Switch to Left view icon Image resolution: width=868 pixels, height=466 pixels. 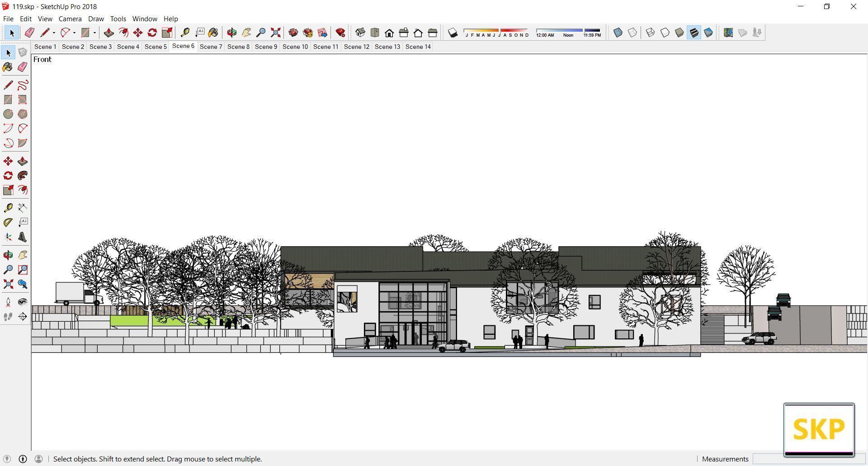(433, 33)
